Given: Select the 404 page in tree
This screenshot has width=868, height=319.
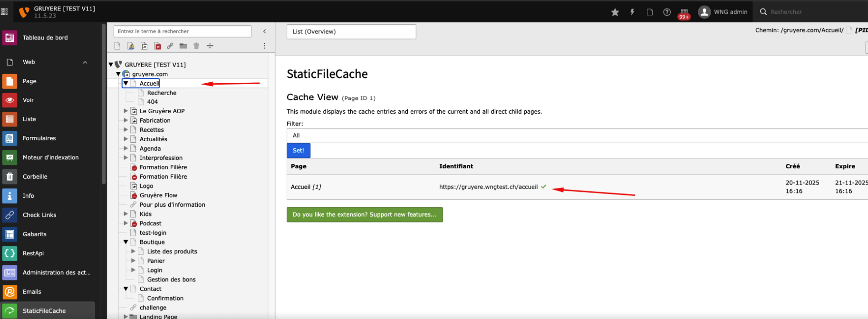Looking at the screenshot, I should click(153, 102).
